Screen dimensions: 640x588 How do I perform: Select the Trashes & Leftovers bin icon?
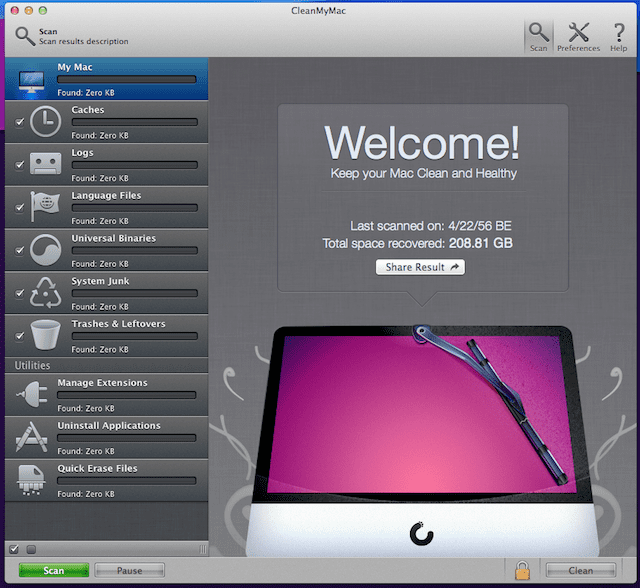(45, 335)
